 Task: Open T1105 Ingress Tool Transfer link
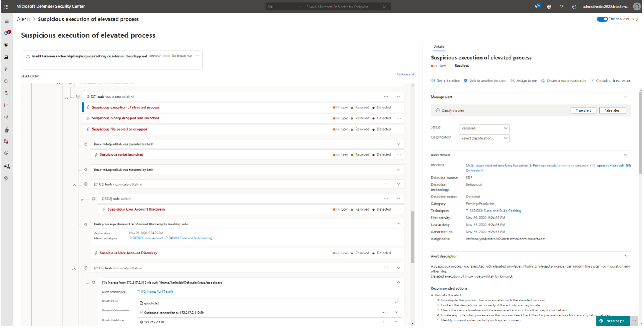(155, 291)
